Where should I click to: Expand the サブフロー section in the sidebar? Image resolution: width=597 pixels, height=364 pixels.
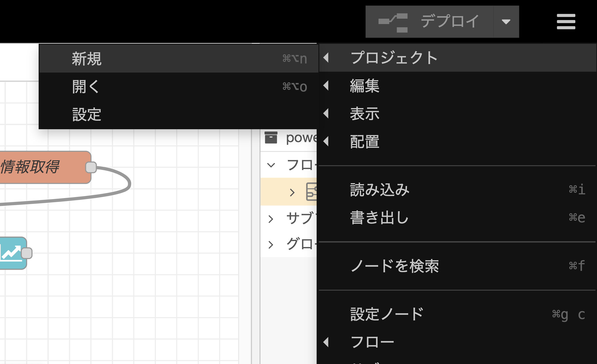271,218
